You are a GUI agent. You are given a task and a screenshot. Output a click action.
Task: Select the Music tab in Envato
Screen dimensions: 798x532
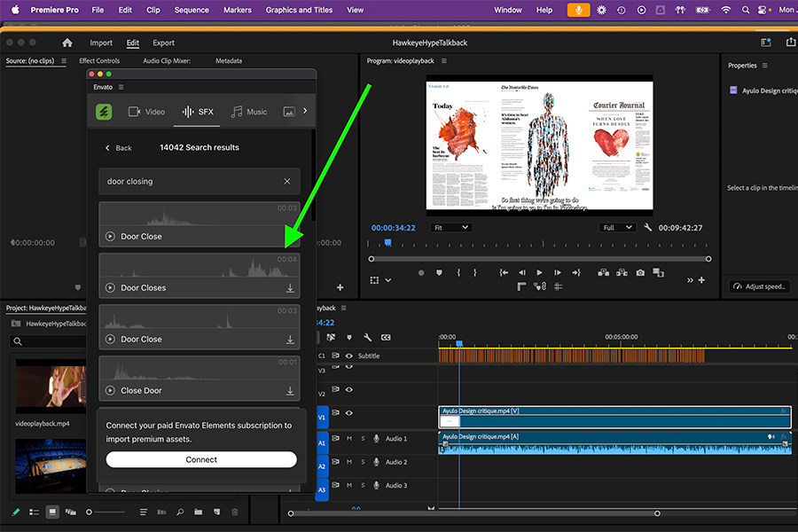click(249, 112)
